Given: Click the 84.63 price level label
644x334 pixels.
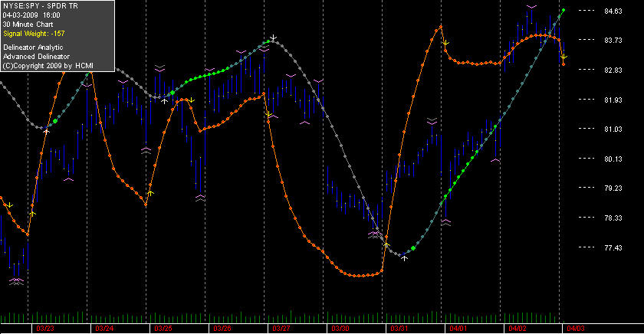Looking at the screenshot, I should [613, 11].
